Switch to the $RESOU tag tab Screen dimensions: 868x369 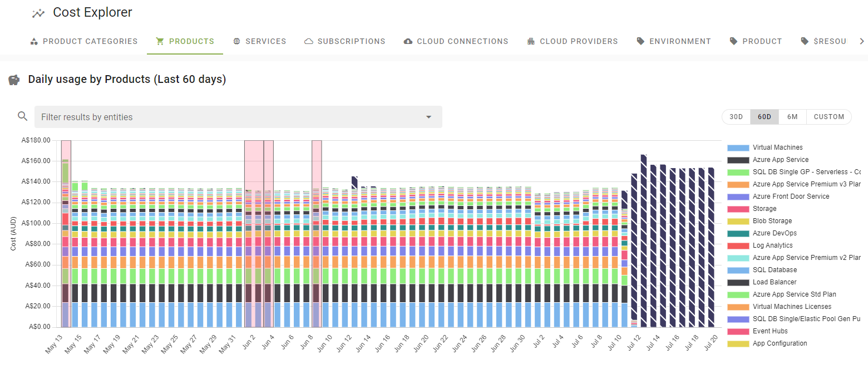[823, 41]
